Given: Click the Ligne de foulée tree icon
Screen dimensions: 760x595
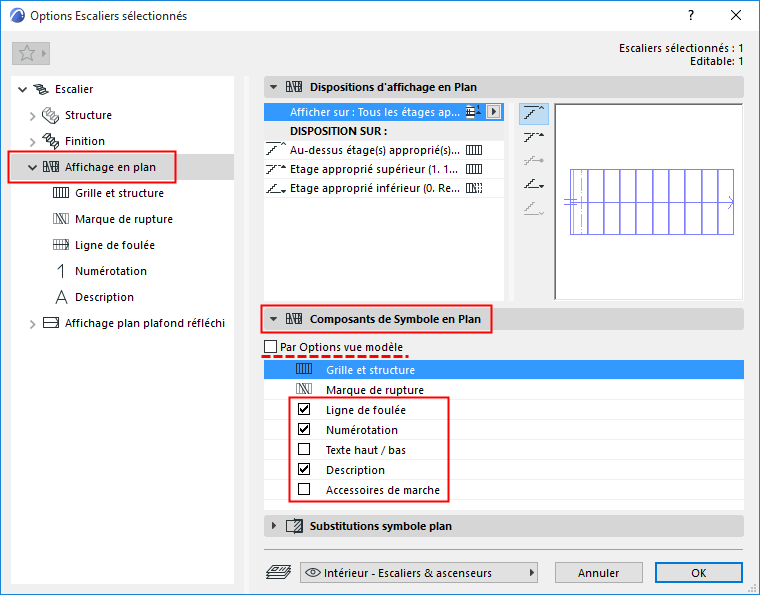Looking at the screenshot, I should 61,245.
